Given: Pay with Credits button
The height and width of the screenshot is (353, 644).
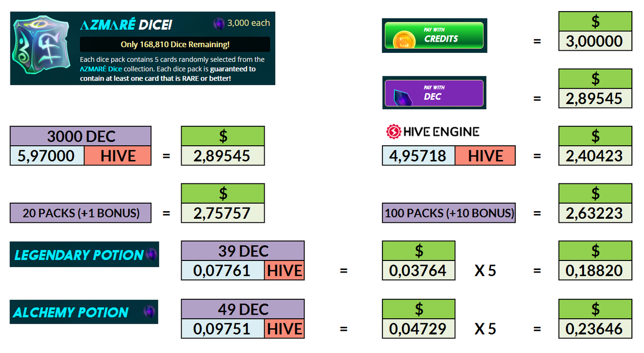Looking at the screenshot, I should click(434, 35).
